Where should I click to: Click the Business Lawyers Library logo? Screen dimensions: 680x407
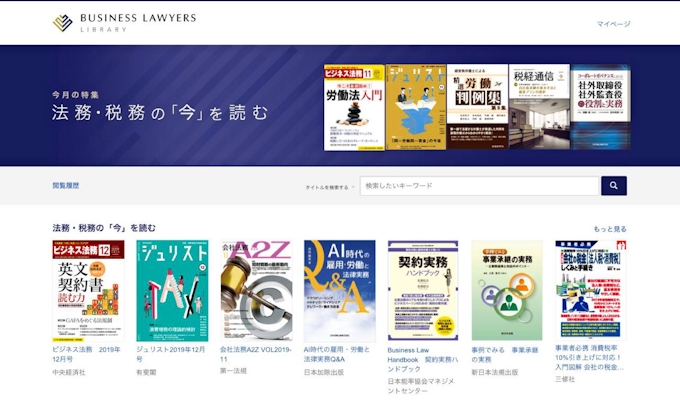pos(124,22)
